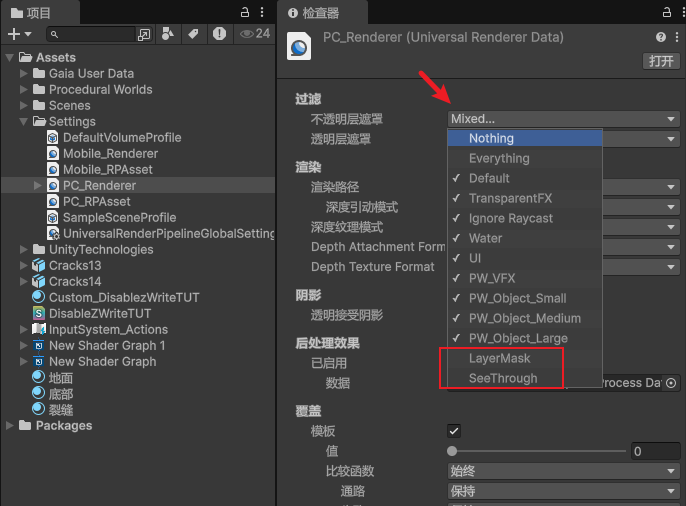686x506 pixels.
Task: Uncheck the Ignore Raycast layer
Action: click(x=525, y=218)
